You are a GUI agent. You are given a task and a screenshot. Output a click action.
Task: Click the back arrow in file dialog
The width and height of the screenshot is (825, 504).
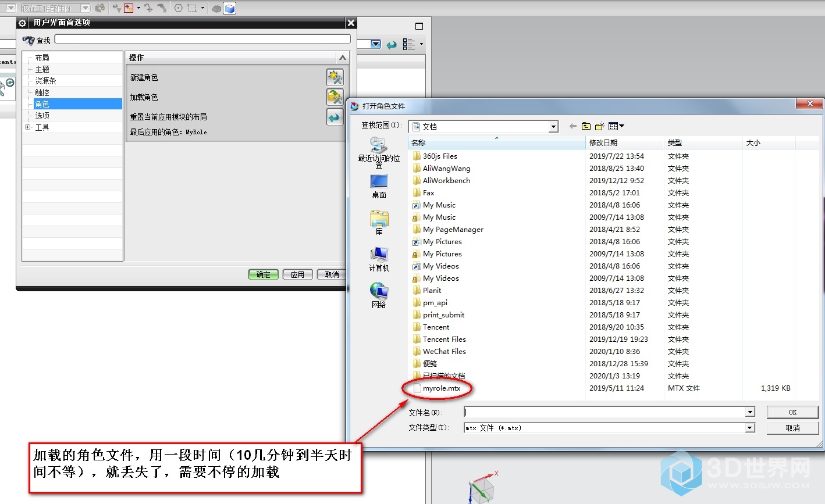coord(573,126)
